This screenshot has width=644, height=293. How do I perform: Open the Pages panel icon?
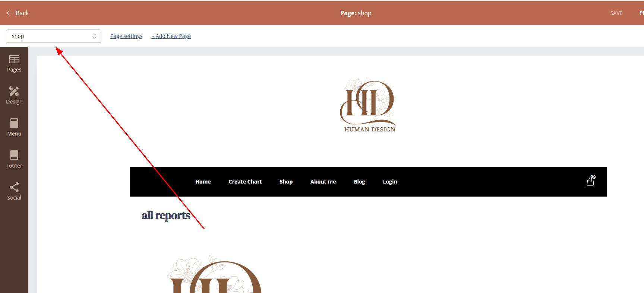[14, 60]
